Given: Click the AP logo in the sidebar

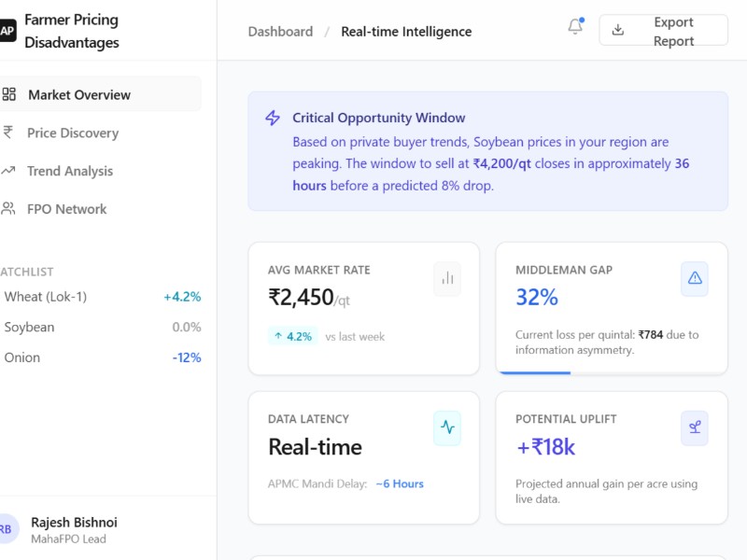Looking at the screenshot, I should [x=7, y=31].
